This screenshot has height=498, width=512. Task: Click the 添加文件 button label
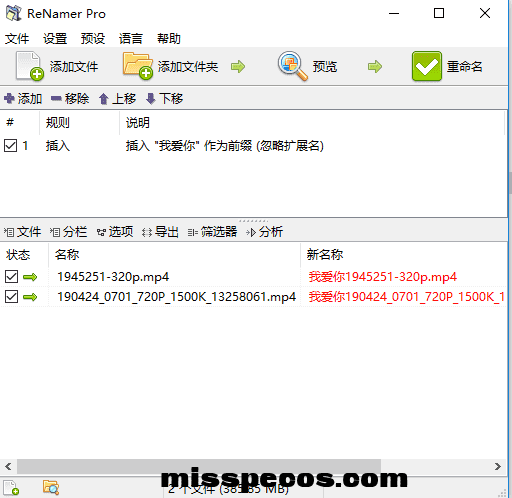coord(74,67)
